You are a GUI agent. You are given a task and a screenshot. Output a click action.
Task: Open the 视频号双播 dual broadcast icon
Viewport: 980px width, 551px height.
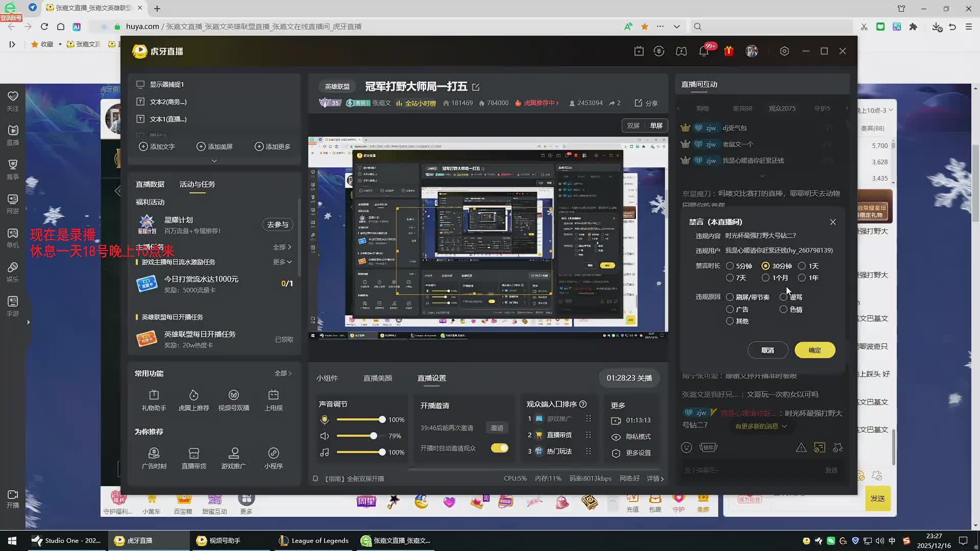[x=233, y=395]
